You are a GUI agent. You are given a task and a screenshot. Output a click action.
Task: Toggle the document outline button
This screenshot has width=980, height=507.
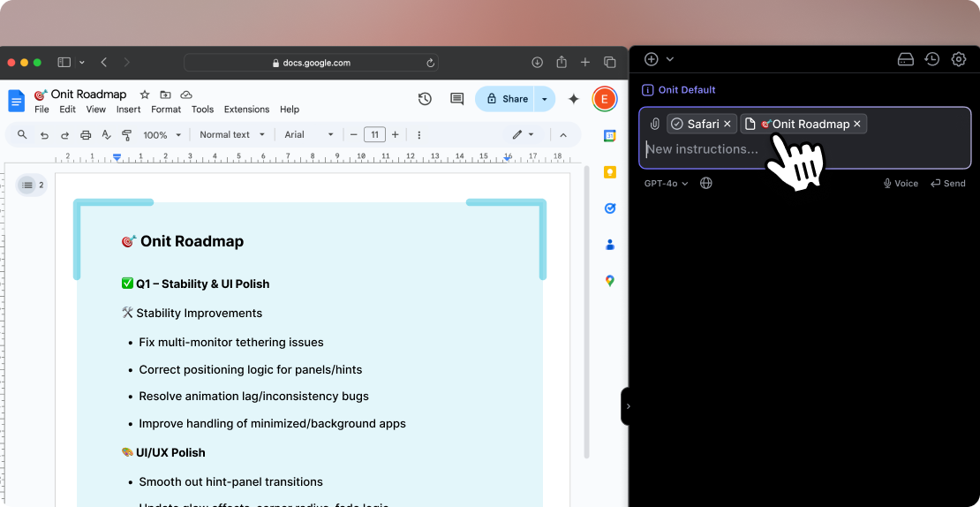32,185
